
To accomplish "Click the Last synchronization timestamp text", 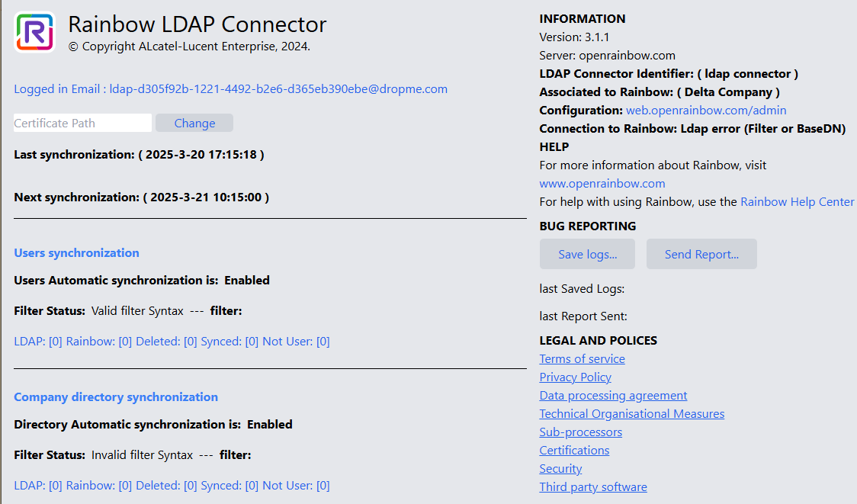I will (139, 155).
